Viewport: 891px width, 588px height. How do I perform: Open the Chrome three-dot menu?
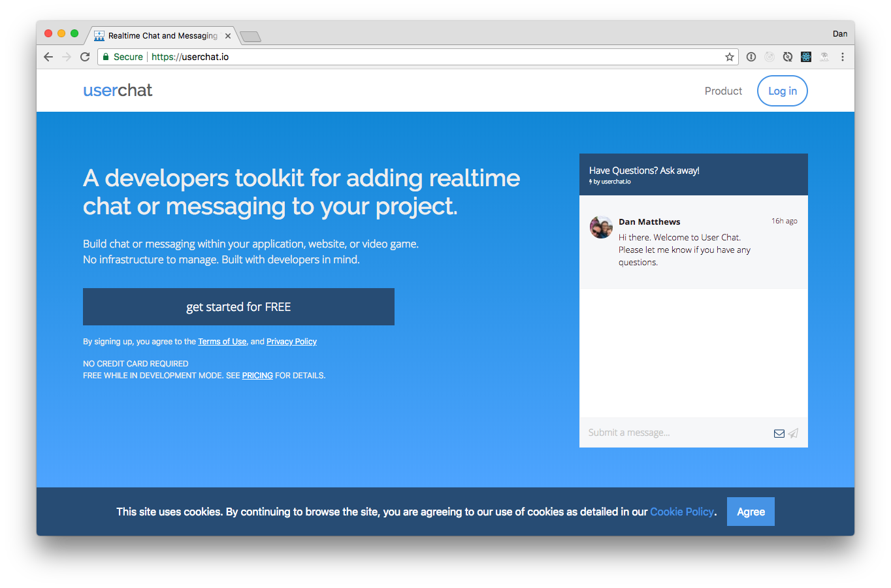tap(843, 57)
